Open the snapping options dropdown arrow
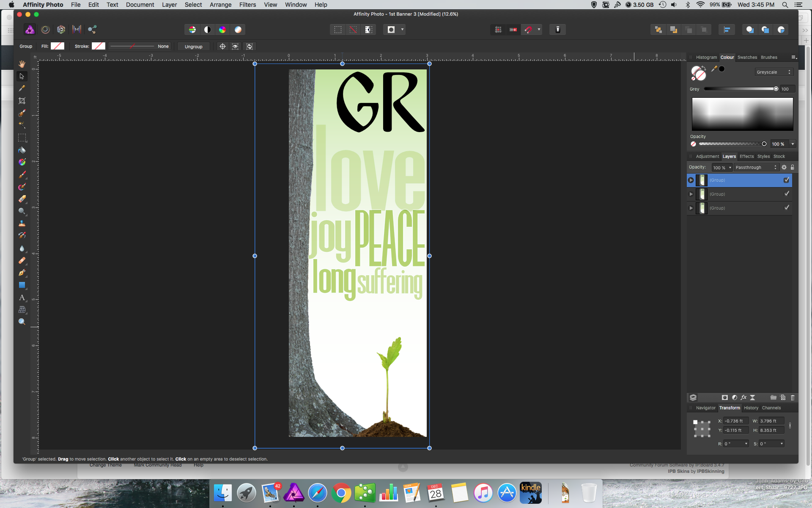The height and width of the screenshot is (508, 812). click(539, 30)
